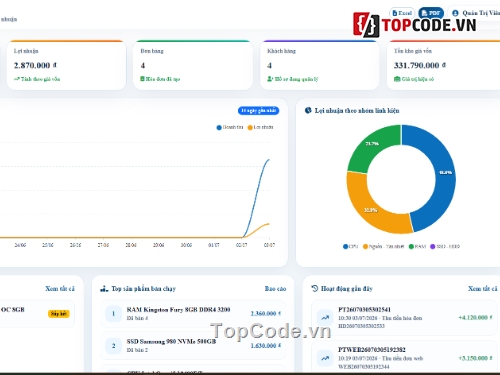Click the Đơn hàng card title
The width and height of the screenshot is (500, 375).
coord(152,51)
